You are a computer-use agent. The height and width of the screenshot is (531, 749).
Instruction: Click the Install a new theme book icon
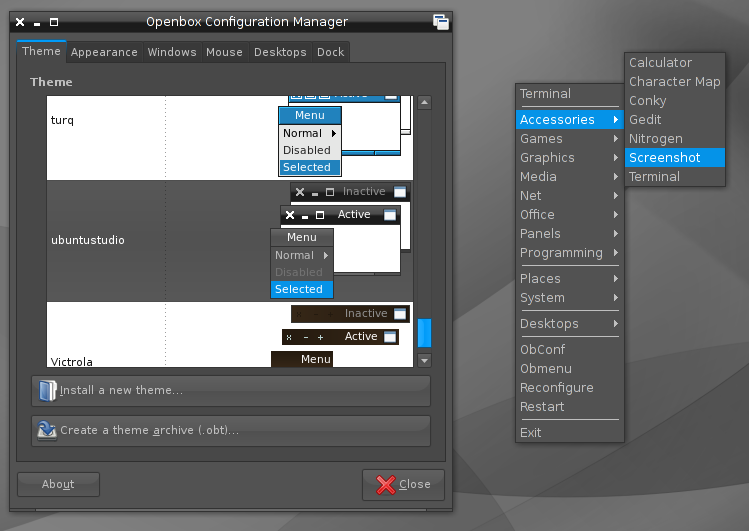[47, 390]
